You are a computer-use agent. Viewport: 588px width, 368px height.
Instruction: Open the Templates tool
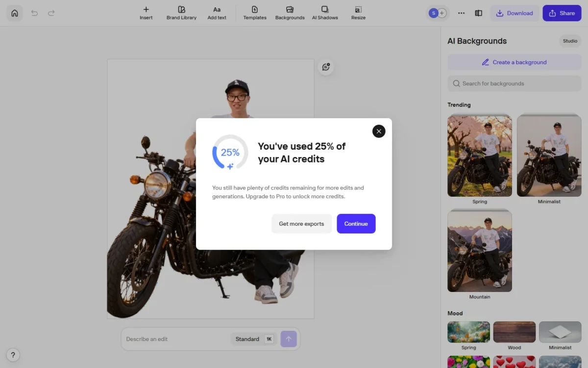(x=255, y=13)
